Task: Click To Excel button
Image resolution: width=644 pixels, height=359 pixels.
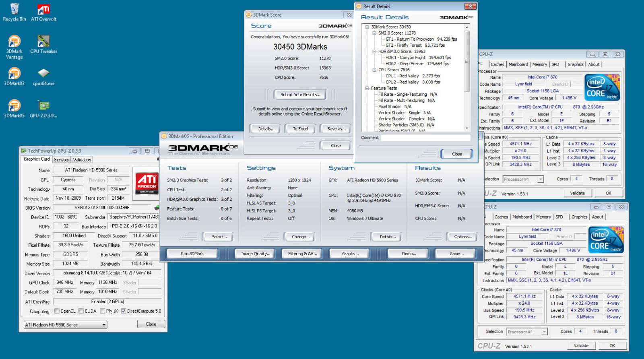Action: tap(300, 129)
